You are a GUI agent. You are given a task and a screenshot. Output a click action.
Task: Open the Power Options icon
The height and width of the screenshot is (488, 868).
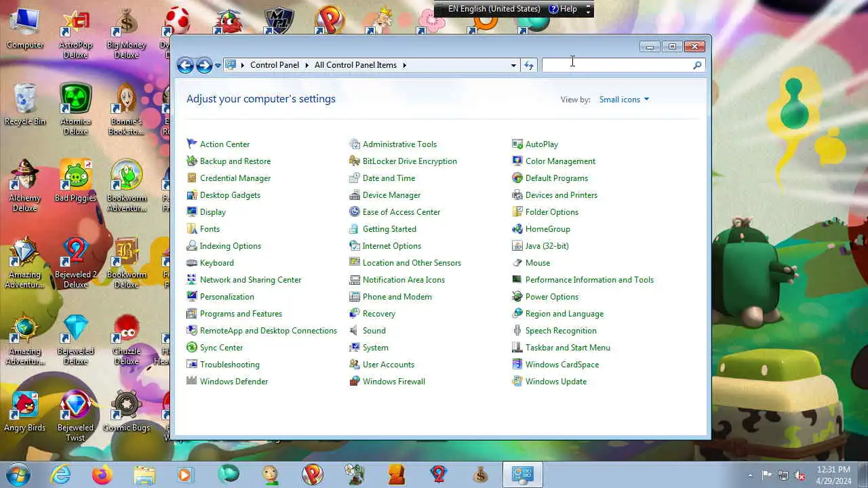tap(517, 296)
